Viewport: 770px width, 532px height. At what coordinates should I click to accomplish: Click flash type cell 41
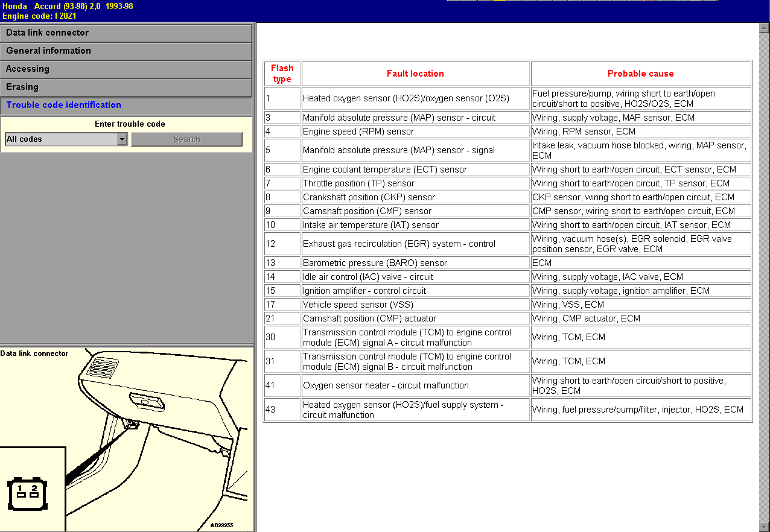tap(282, 385)
